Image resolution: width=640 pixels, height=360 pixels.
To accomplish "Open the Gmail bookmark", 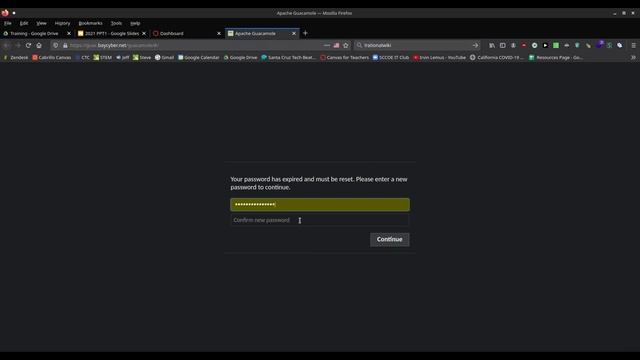I will (164, 58).
